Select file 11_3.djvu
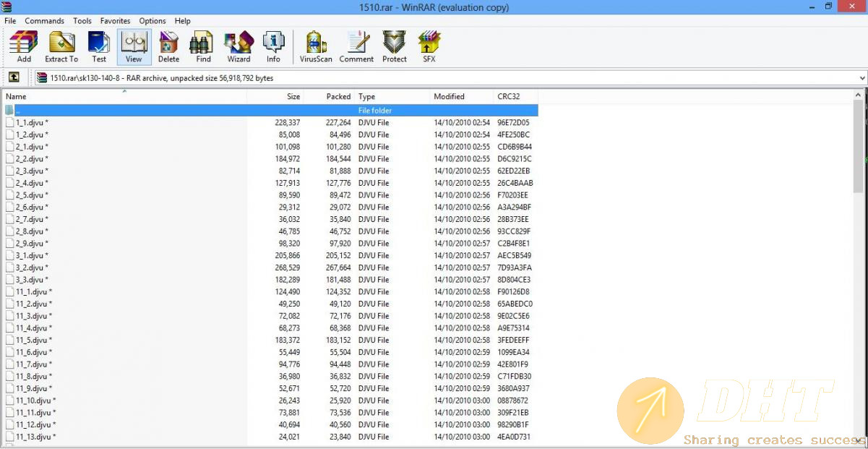 click(34, 316)
